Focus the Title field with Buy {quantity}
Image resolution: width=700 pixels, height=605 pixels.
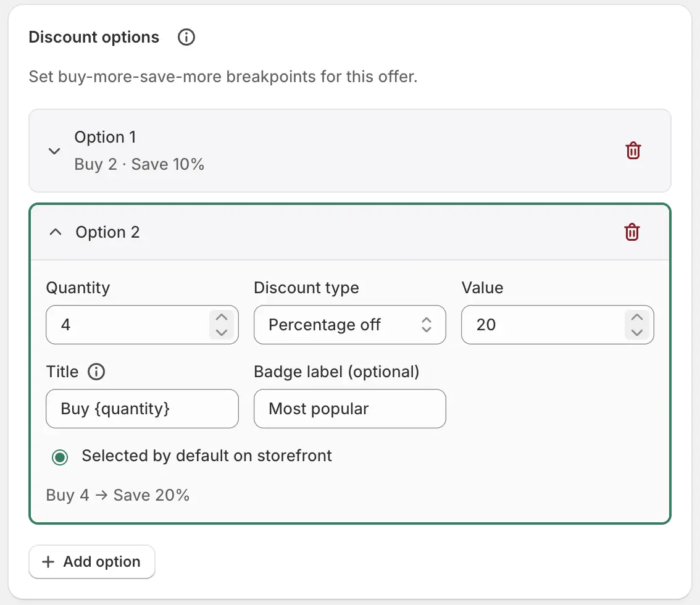pos(142,409)
